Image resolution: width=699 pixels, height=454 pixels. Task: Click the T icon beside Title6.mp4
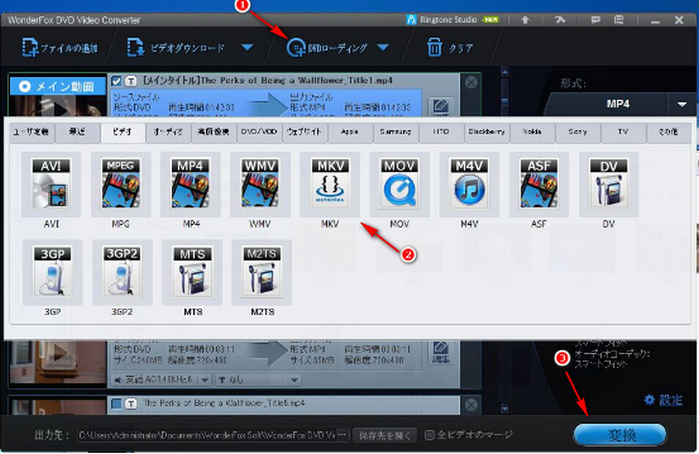[x=131, y=403]
